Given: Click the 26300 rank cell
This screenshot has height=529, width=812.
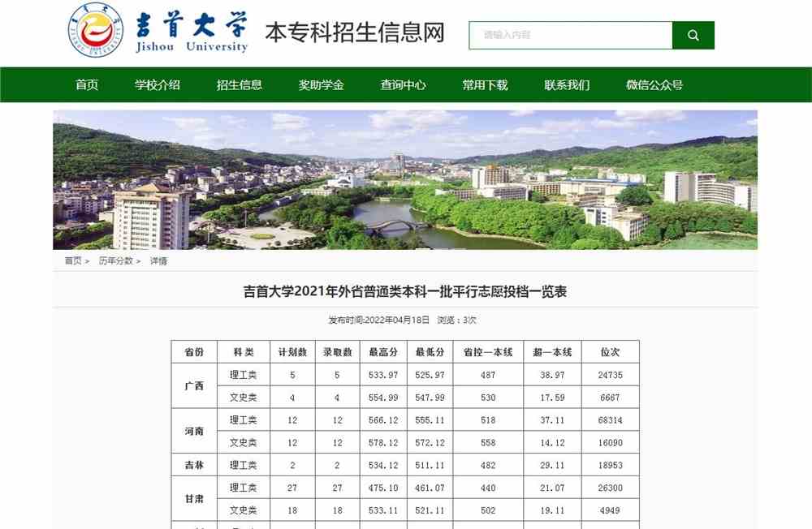Looking at the screenshot, I should [x=610, y=488].
